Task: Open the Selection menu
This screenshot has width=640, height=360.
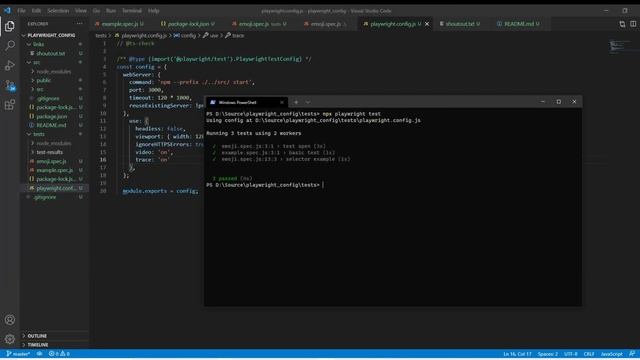Action: (x=58, y=11)
